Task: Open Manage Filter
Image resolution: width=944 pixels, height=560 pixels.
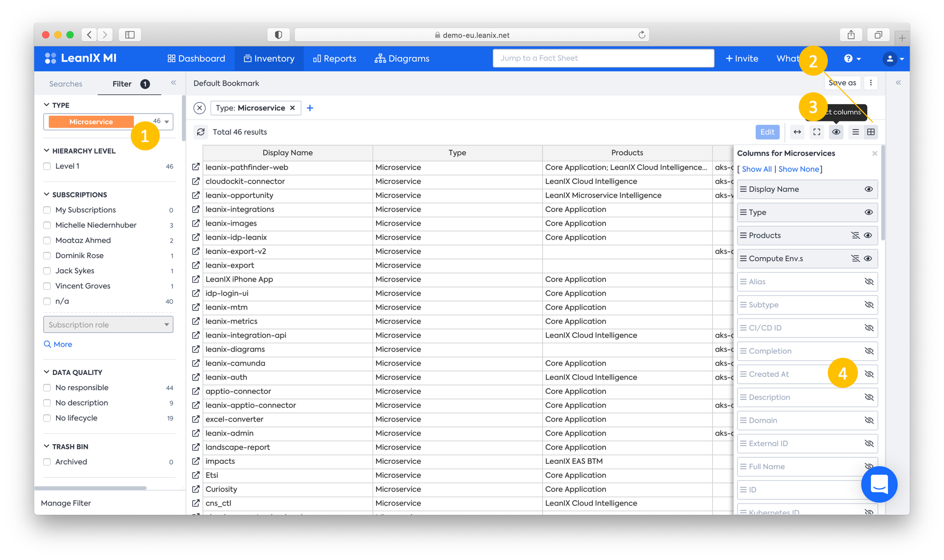Action: [x=66, y=503]
